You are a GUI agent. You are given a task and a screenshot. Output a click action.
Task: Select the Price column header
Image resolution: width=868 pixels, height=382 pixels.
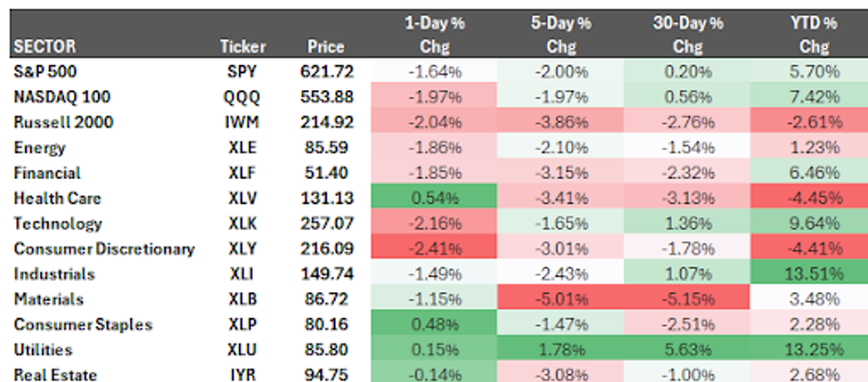coord(325,47)
